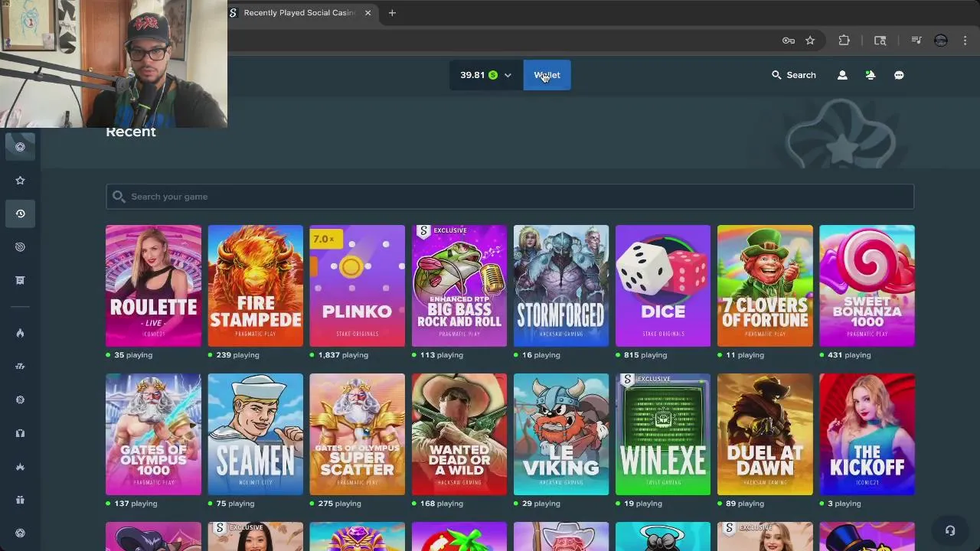
Task: Click the '431 playing' text
Action: (849, 355)
